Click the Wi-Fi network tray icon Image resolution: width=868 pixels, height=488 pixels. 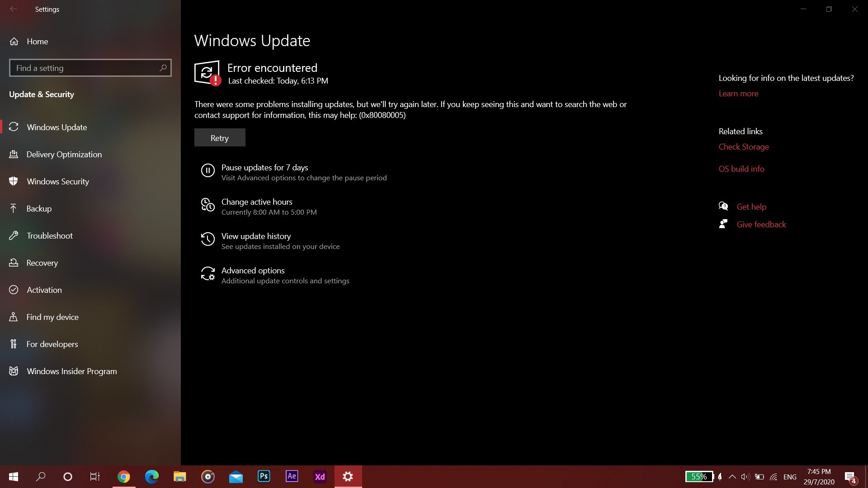point(774,477)
